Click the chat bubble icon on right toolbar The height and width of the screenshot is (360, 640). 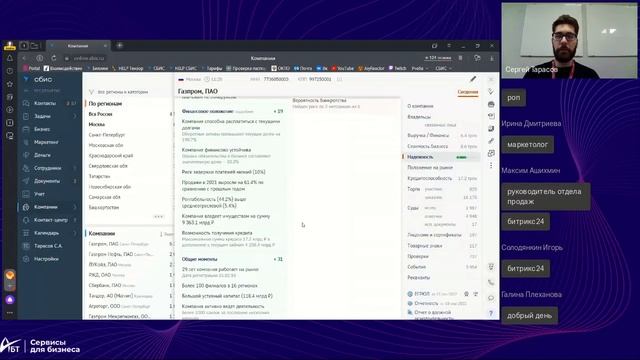point(491,298)
